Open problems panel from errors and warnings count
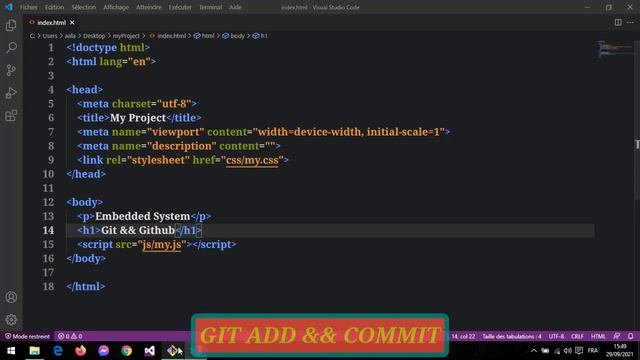640x360 pixels. point(70,336)
